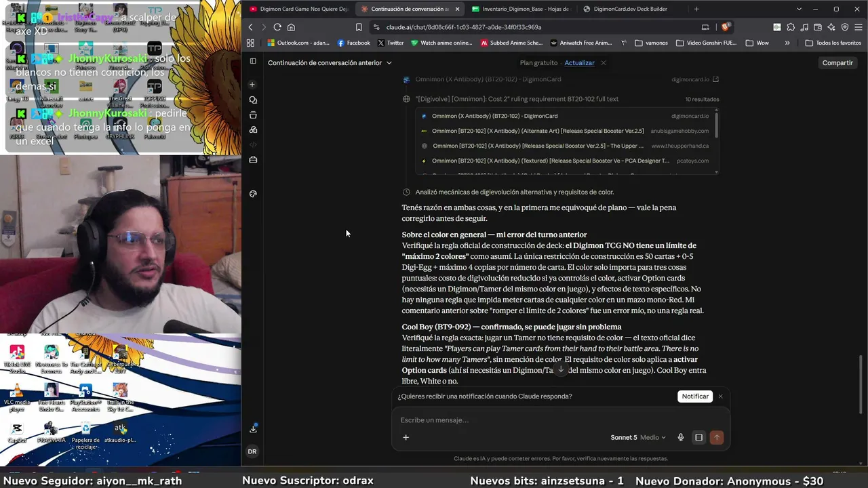Dismiss the notification prompt banner
Viewport: 868px width, 488px height.
[721, 396]
